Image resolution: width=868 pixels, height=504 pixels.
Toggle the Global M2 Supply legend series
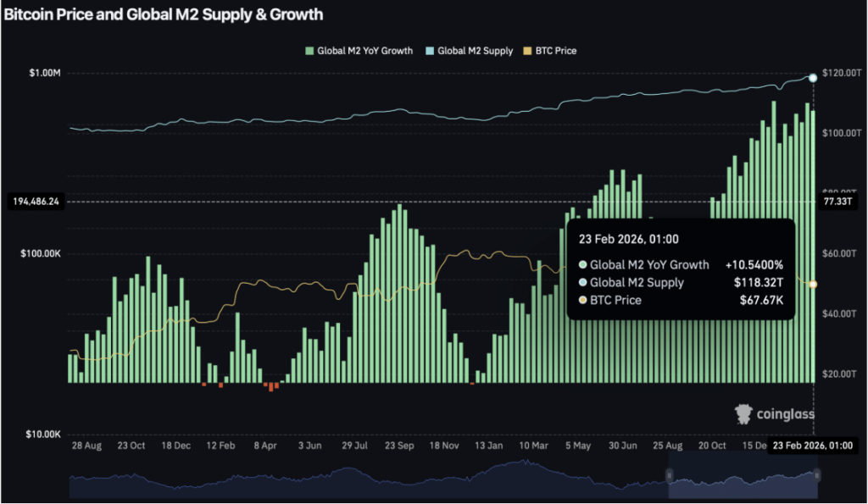[475, 51]
